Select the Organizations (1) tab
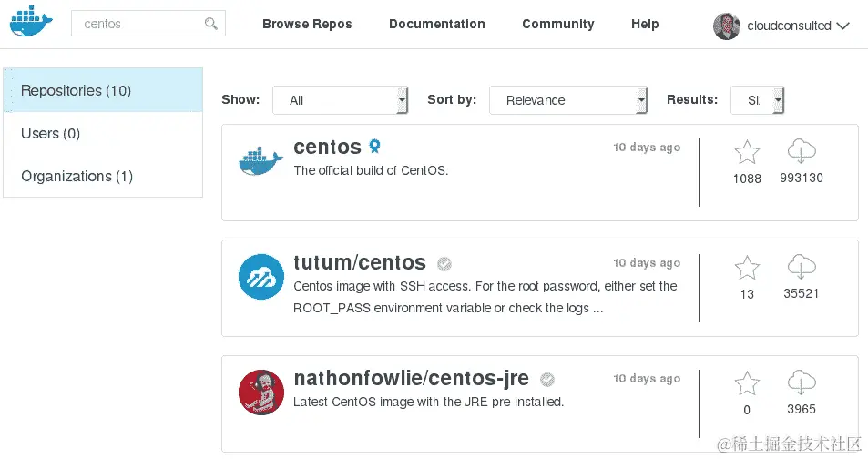 click(103, 176)
